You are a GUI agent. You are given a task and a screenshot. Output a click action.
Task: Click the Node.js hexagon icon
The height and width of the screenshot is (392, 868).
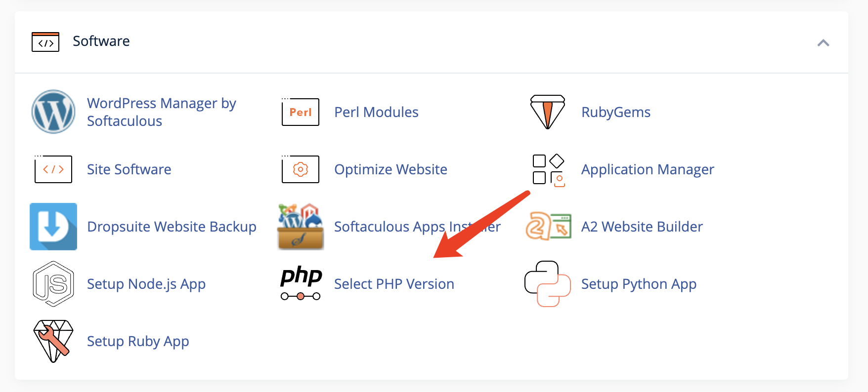(53, 284)
